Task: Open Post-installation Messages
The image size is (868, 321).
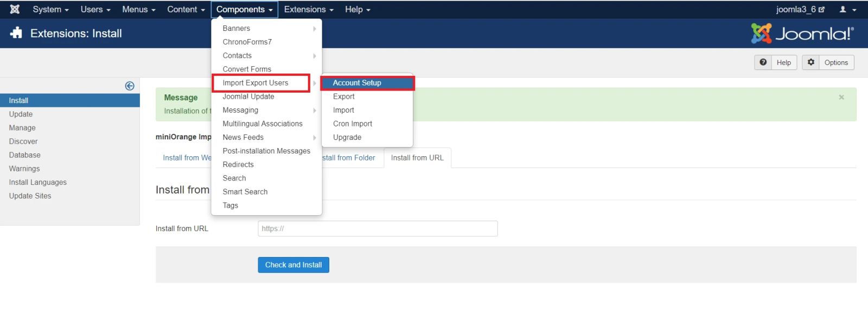Action: [x=266, y=151]
